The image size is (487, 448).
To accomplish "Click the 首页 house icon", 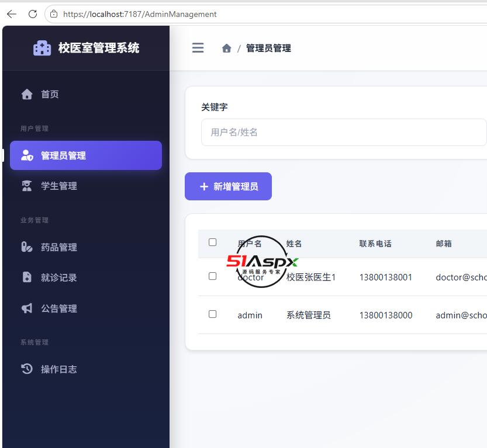I will coord(27,94).
